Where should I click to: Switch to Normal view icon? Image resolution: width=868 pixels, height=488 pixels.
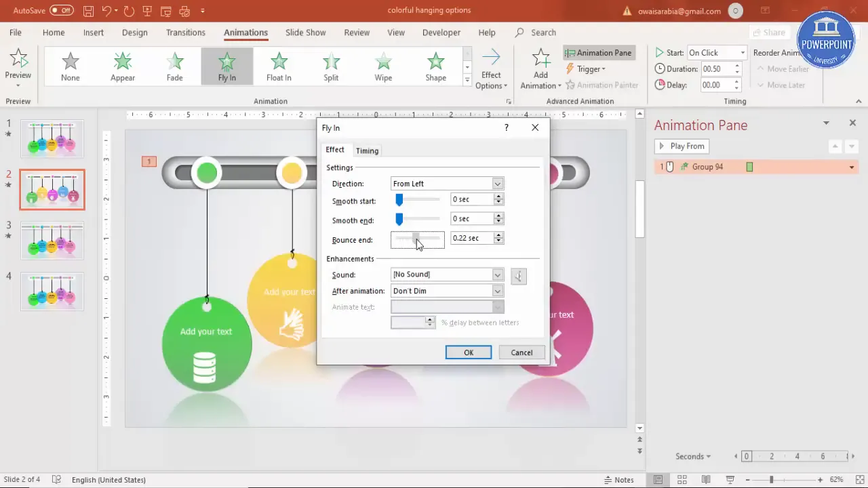pos(658,480)
